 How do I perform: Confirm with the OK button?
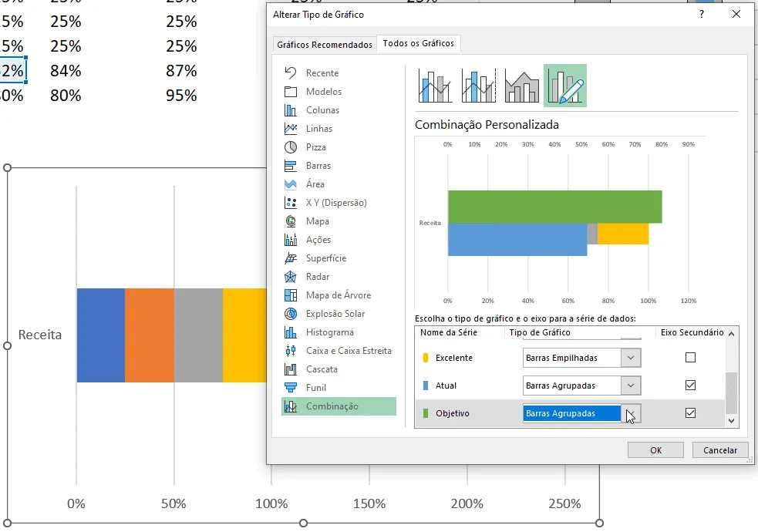(x=655, y=450)
